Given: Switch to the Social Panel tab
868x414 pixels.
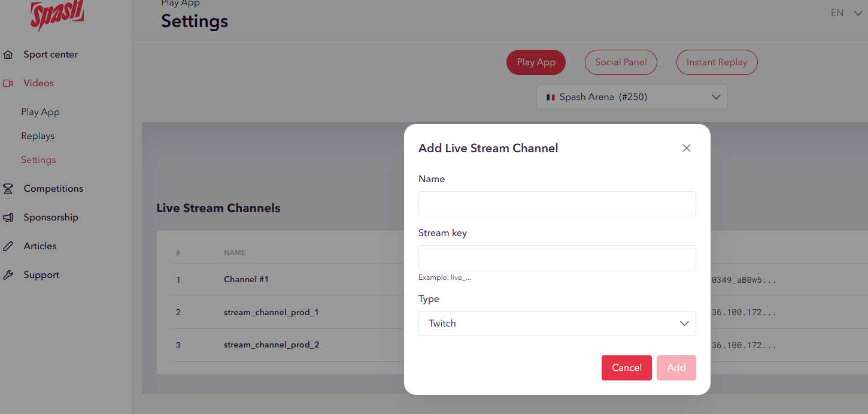Looking at the screenshot, I should (x=620, y=62).
